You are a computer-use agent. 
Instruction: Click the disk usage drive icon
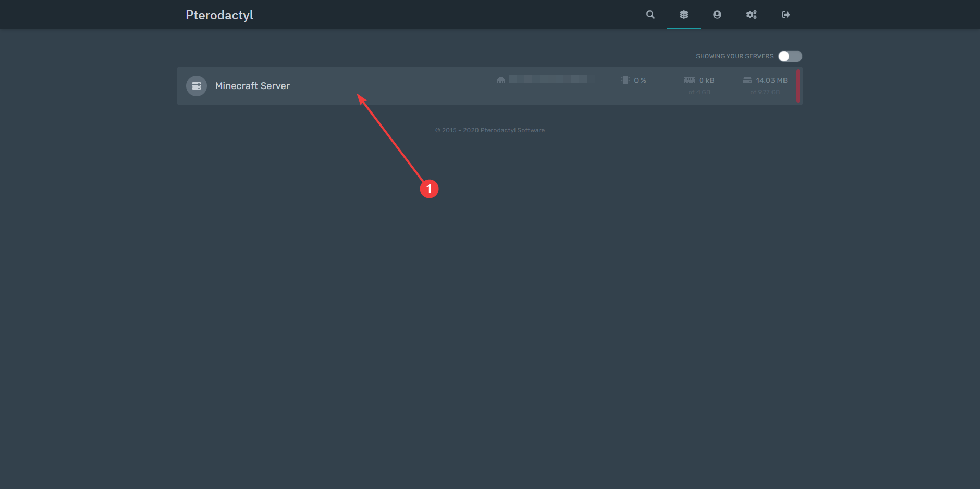(x=748, y=80)
